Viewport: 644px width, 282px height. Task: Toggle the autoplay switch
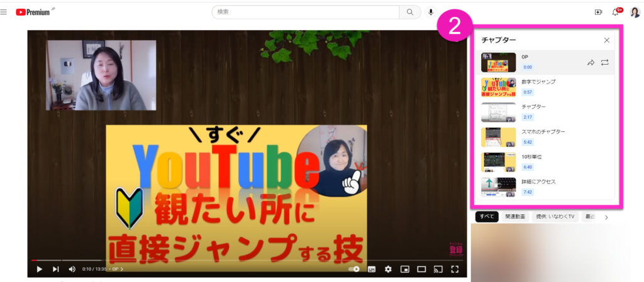pyautogui.click(x=354, y=269)
